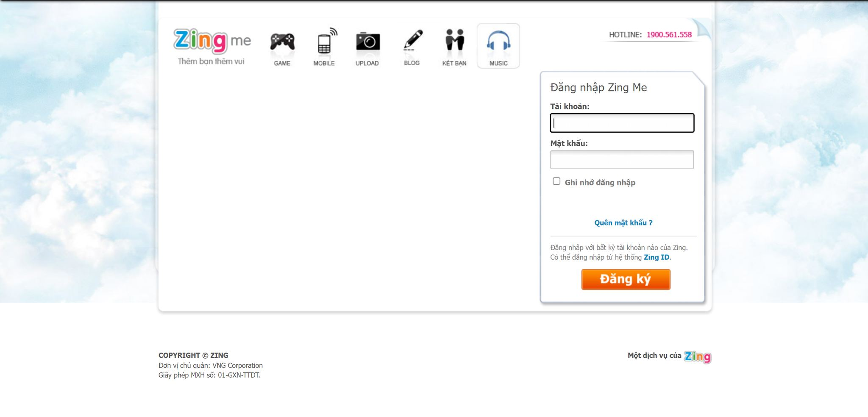Open the MUSIC headphones icon
The image size is (868, 417).
(x=498, y=42)
